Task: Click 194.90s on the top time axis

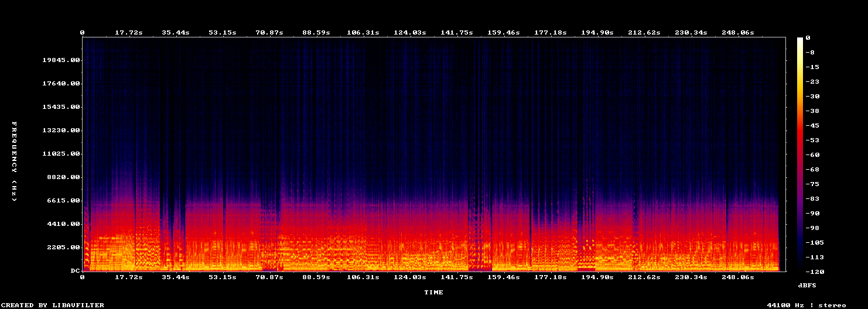Action: click(x=597, y=32)
